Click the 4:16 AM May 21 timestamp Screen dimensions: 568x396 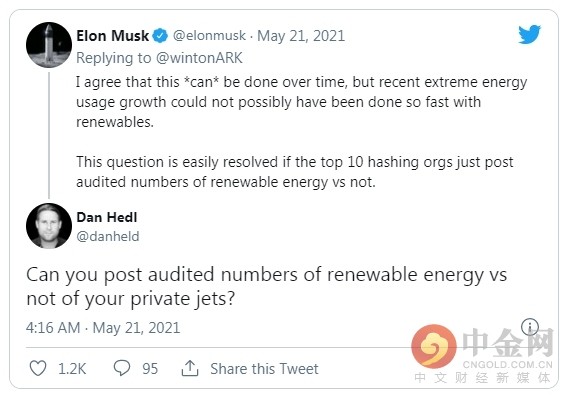pyautogui.click(x=103, y=328)
